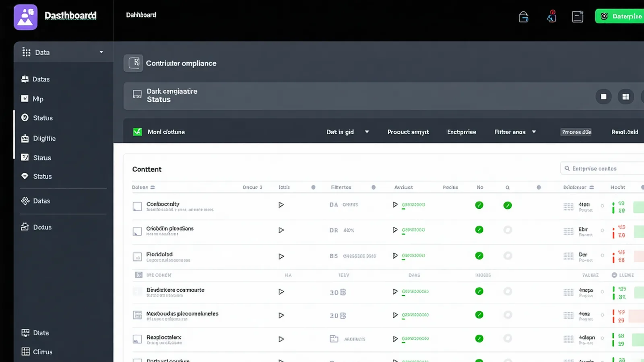Open the notifications icon with red badge
Image resolution: width=644 pixels, height=362 pixels.
click(x=551, y=16)
